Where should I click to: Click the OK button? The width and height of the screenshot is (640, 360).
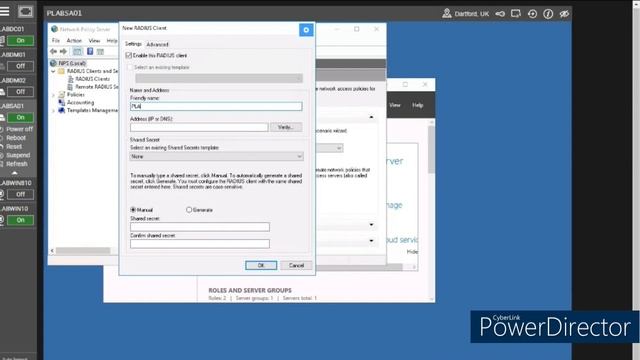261,266
